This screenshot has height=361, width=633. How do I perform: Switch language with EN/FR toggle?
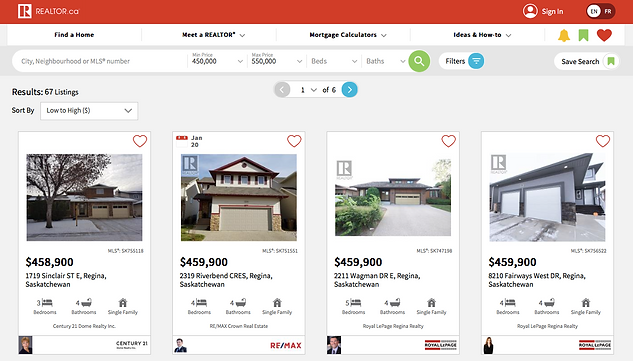click(x=601, y=11)
